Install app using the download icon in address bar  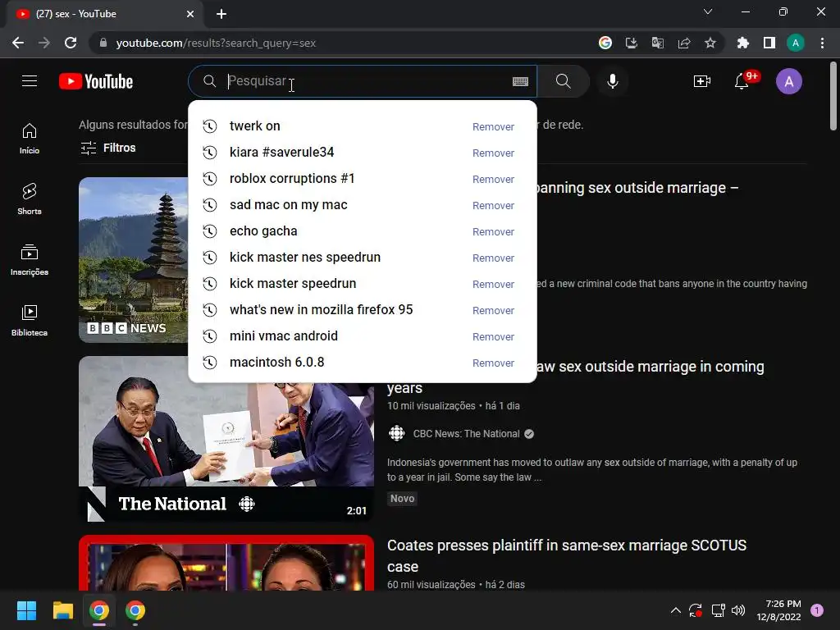coord(632,43)
